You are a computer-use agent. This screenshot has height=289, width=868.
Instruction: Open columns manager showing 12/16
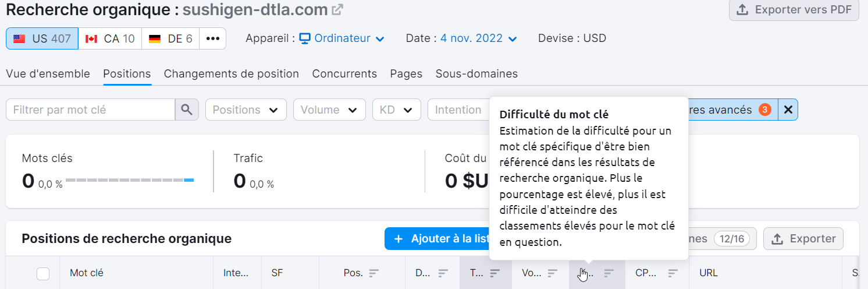click(723, 239)
